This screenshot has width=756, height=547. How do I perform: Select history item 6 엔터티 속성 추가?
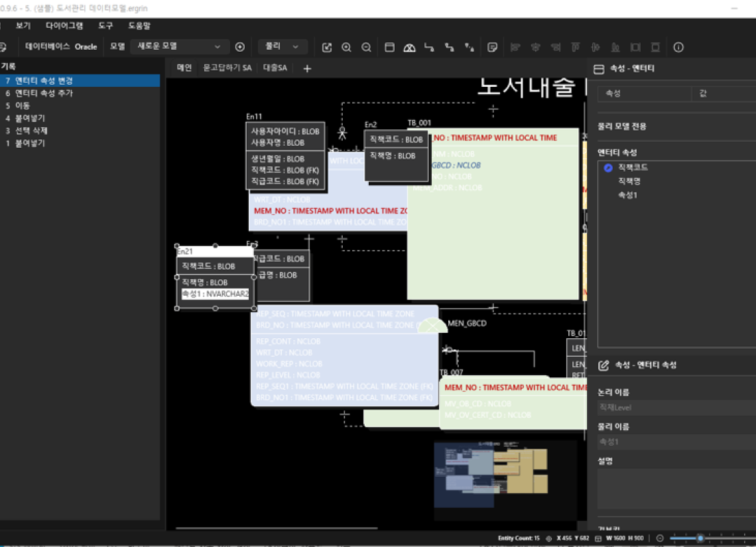coord(80,93)
